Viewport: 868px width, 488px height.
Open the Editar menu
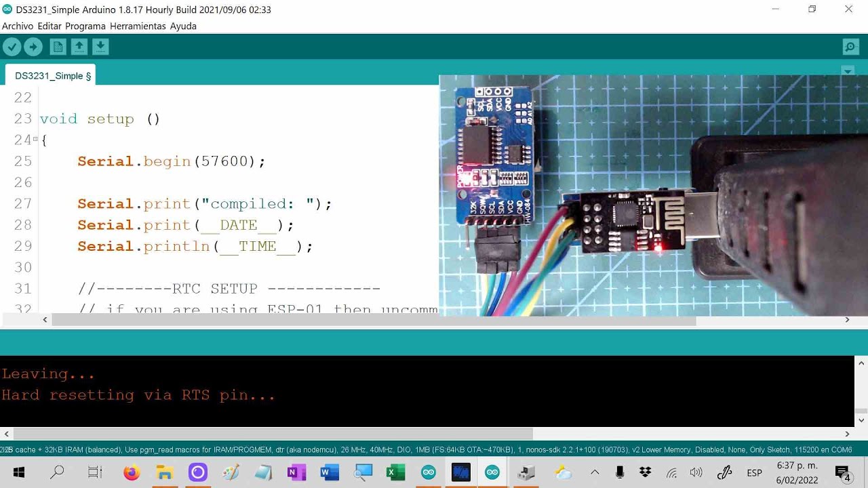pyautogui.click(x=50, y=26)
